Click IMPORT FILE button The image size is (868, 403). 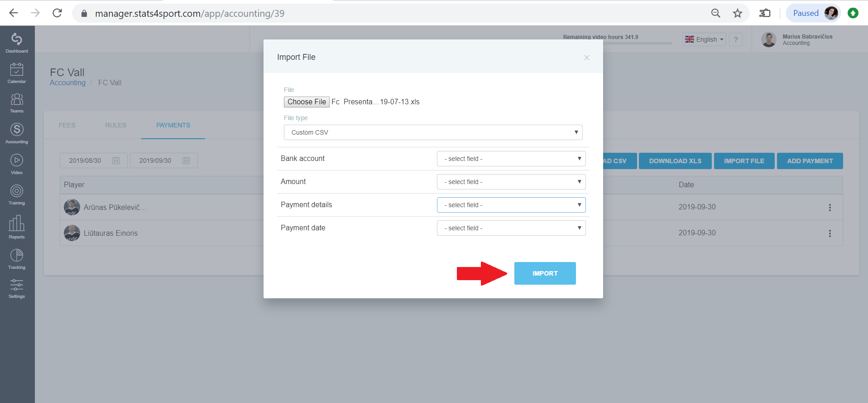[744, 161]
